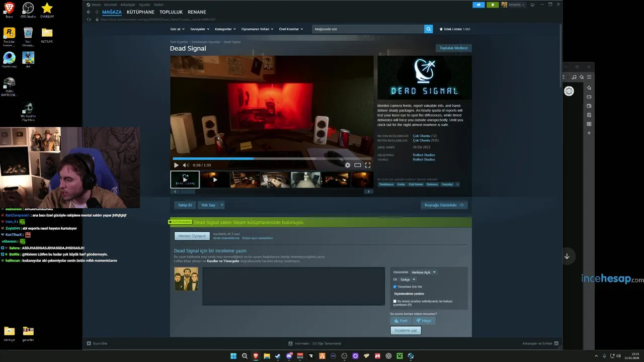The height and width of the screenshot is (362, 644).
Task: Expand the Kategoriler dropdown menu
Action: pos(225,29)
